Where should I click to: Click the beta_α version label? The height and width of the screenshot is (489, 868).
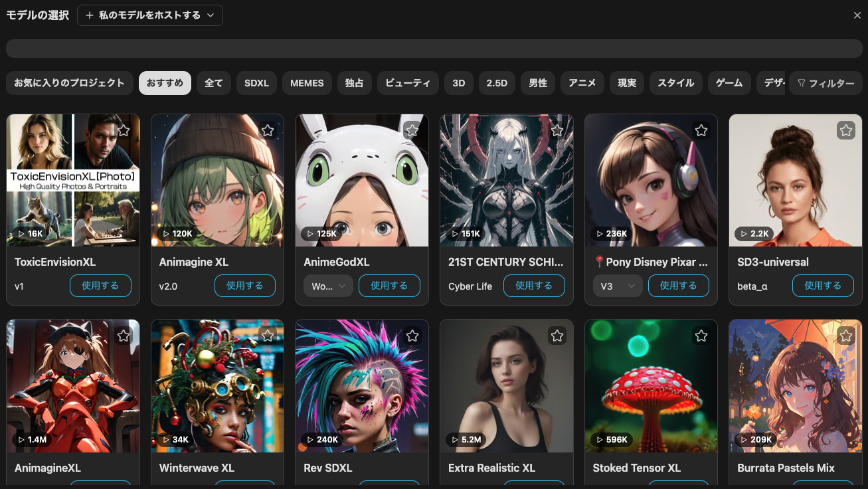752,286
